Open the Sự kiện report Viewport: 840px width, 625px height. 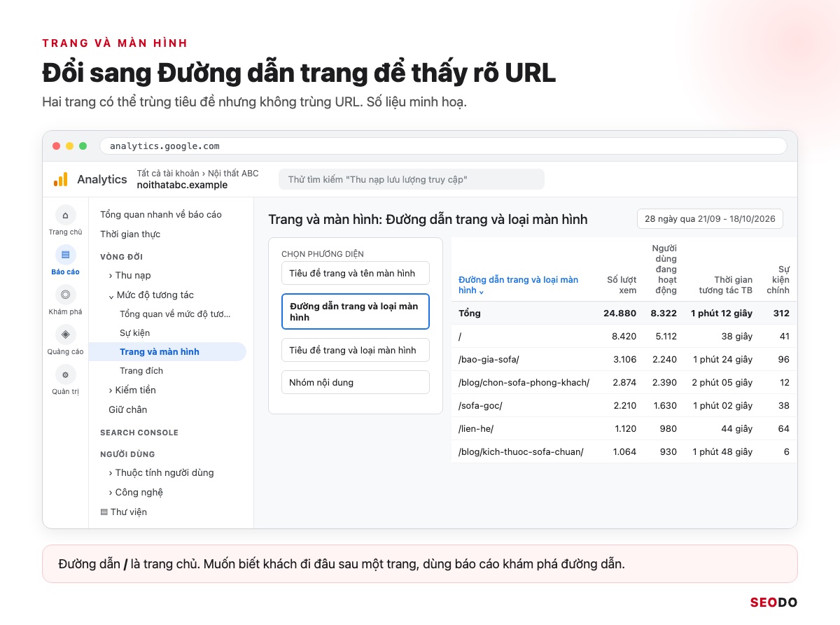pyautogui.click(x=134, y=332)
